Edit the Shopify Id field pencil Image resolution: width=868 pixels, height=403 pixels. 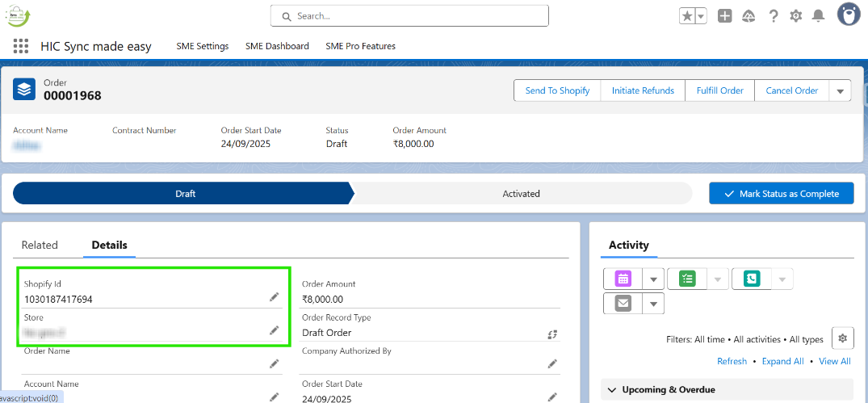pos(274,298)
